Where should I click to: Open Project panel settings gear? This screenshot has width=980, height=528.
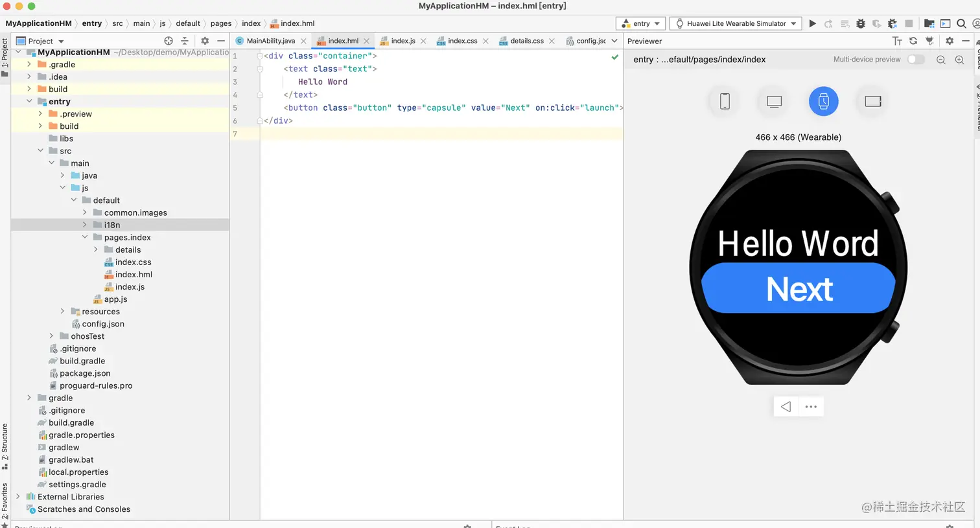205,41
